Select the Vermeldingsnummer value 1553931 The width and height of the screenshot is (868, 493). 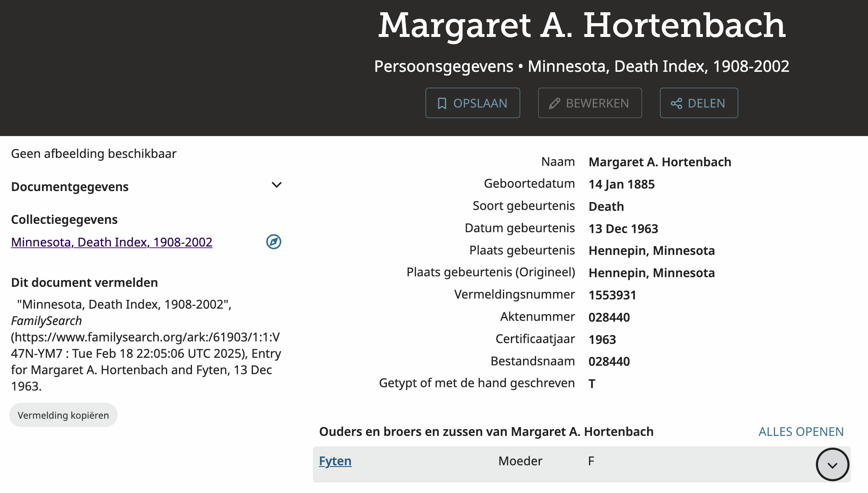(612, 295)
